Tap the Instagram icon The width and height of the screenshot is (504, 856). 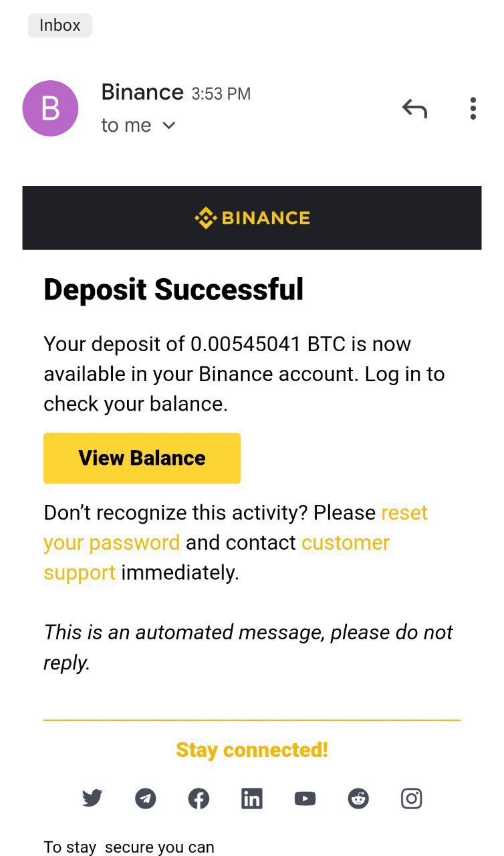coord(411,798)
